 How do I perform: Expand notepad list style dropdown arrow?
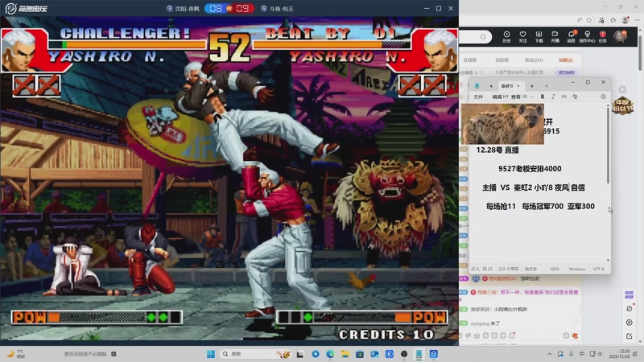[531, 97]
